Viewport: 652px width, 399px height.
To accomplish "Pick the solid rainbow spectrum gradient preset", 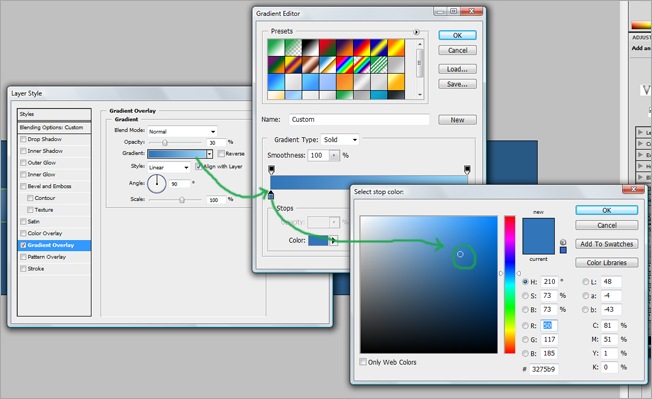I will pos(345,65).
